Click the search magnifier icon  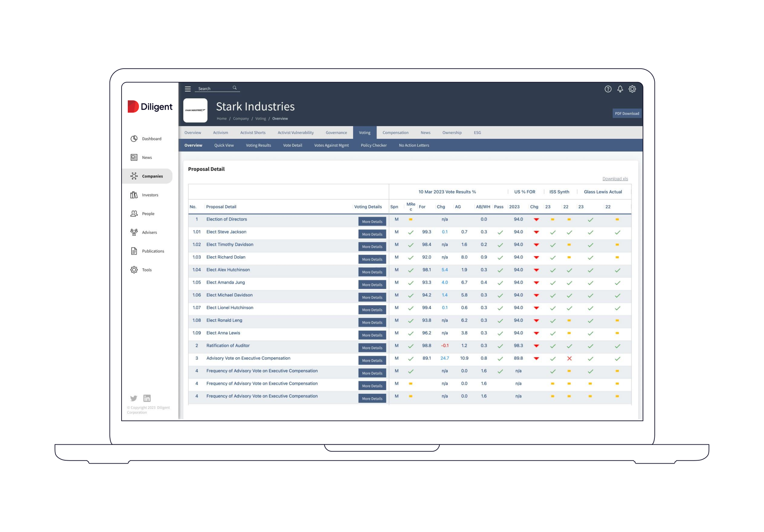pyautogui.click(x=235, y=88)
